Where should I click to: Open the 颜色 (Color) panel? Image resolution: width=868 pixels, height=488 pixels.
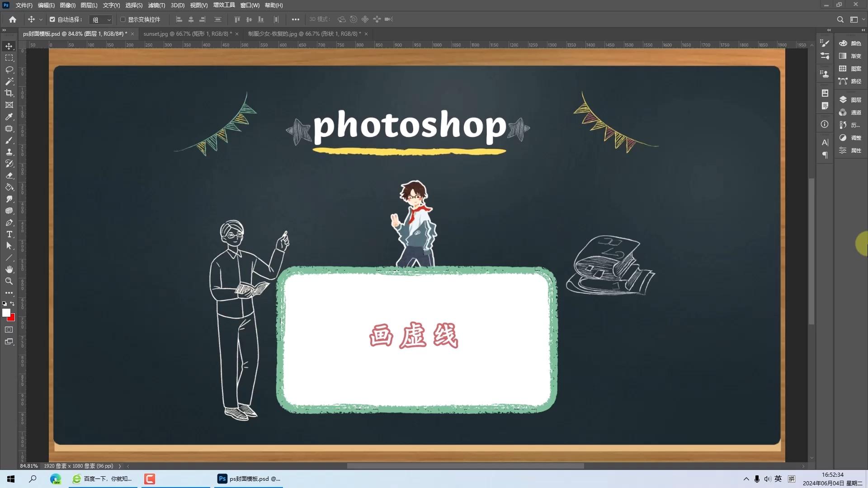tap(850, 43)
